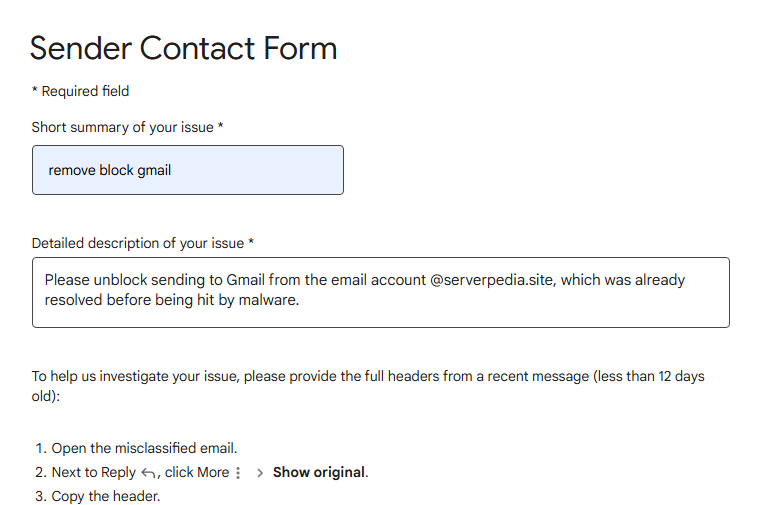Click the Reply arrow icon in step 2

pos(149,473)
